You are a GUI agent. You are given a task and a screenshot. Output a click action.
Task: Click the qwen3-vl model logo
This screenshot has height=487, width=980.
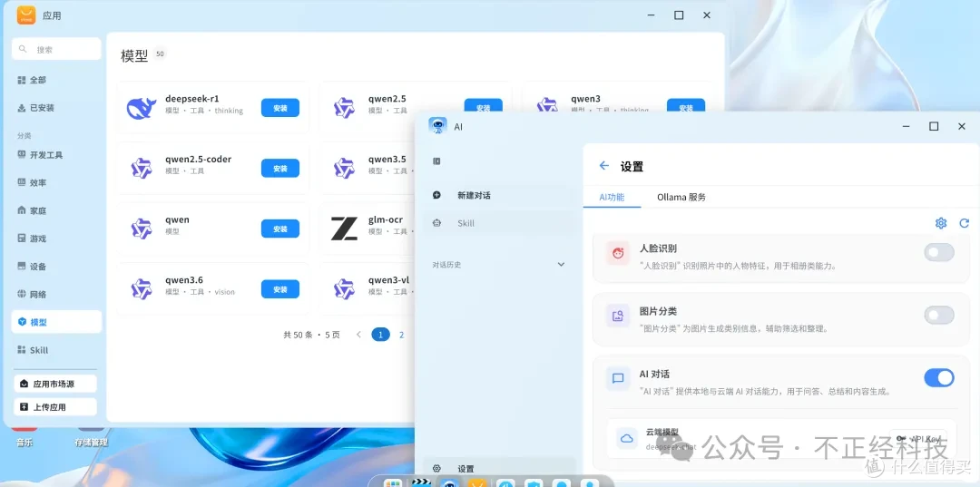[x=344, y=289]
